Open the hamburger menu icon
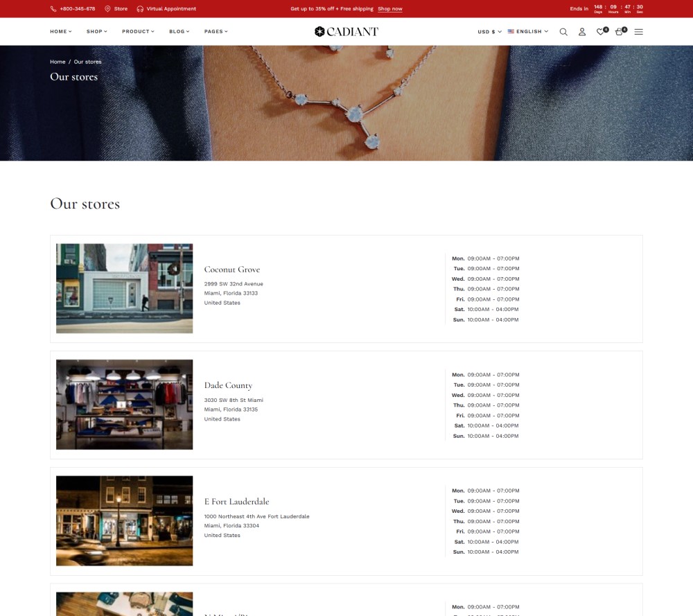This screenshot has height=616, width=693. pos(639,32)
